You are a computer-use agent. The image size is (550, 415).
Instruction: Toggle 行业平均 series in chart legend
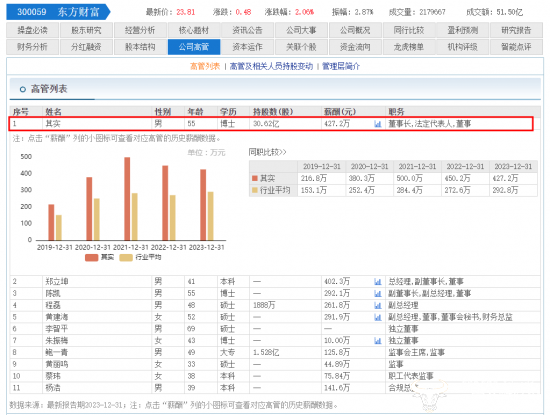click(140, 257)
